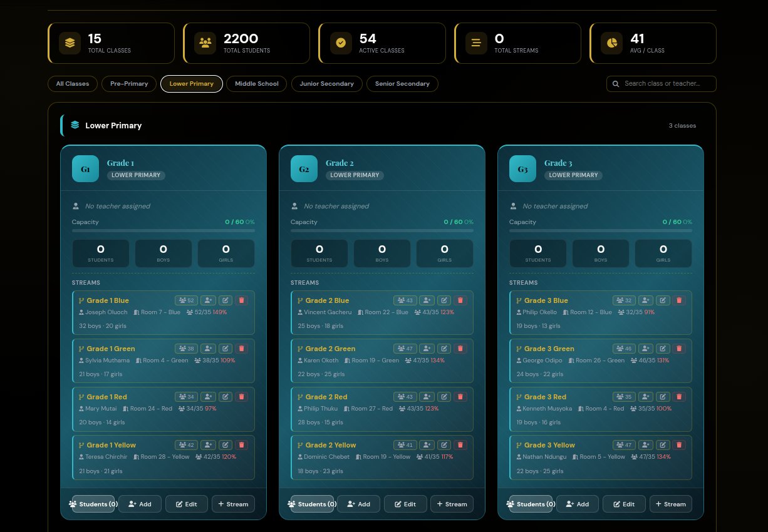Click Students (0) on the Grade 1 card
Image resolution: width=768 pixels, height=532 pixels.
click(x=93, y=504)
